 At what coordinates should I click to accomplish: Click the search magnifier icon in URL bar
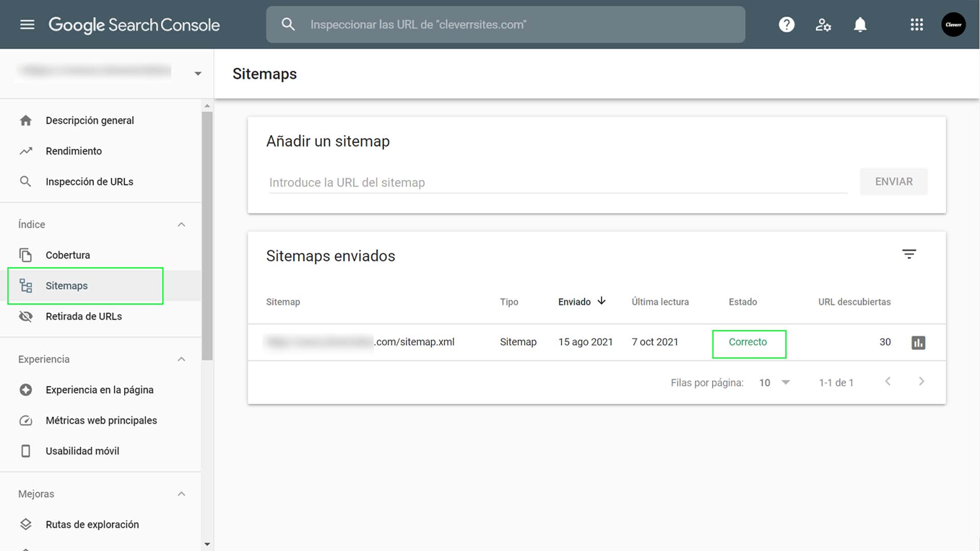point(288,24)
